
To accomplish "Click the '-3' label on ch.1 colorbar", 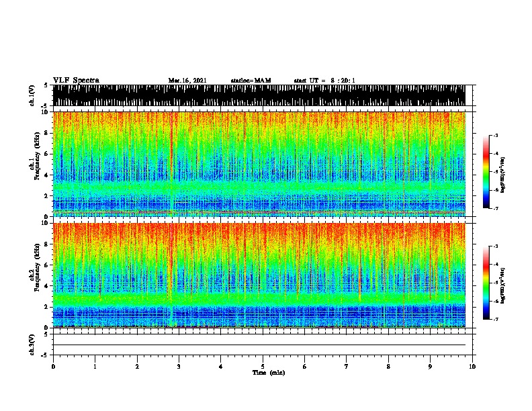I will pyautogui.click(x=496, y=135).
